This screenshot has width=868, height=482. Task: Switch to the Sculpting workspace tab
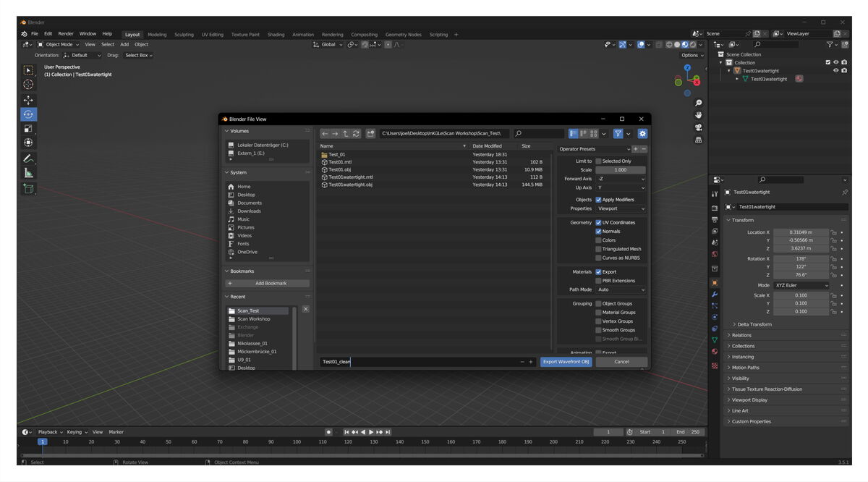tap(184, 35)
